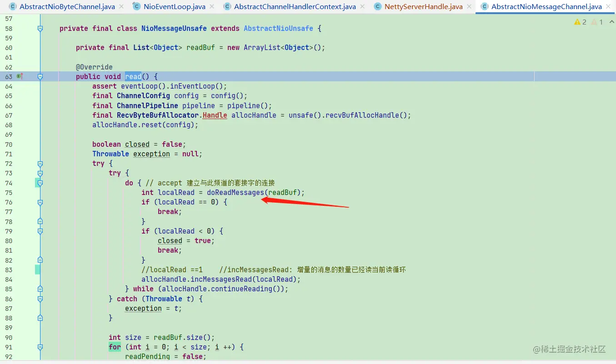Screen dimensions: 616x364
Task: Click the fold end marker at line 78
Action: 40,221
